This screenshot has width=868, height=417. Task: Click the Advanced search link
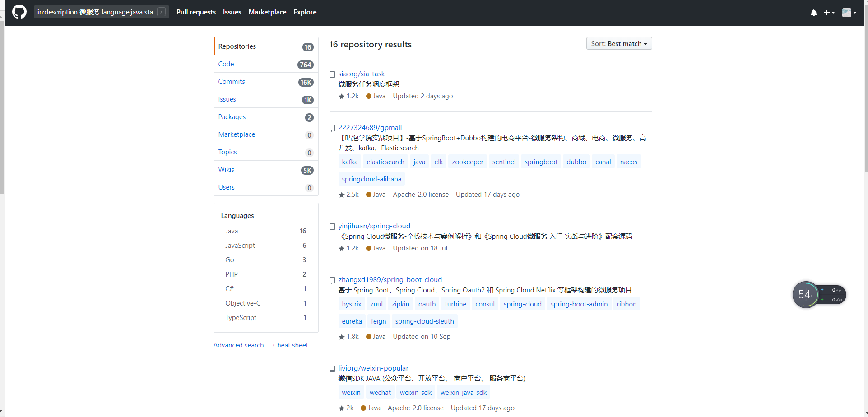(x=238, y=345)
